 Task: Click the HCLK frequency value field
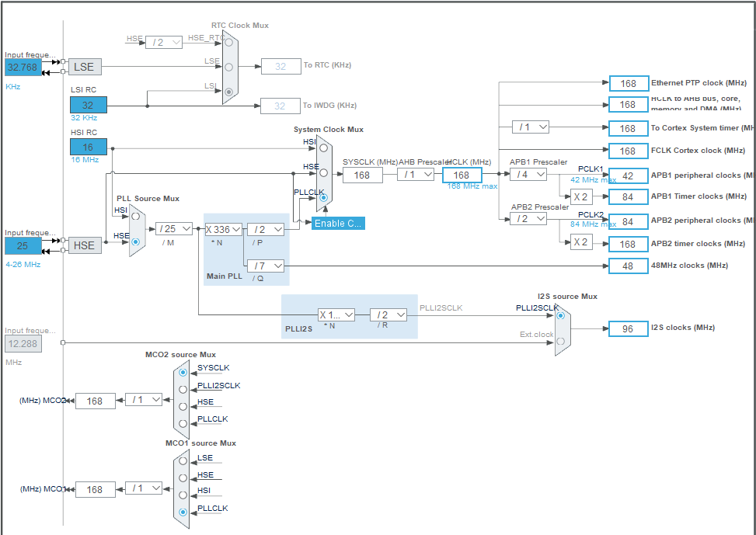(462, 175)
